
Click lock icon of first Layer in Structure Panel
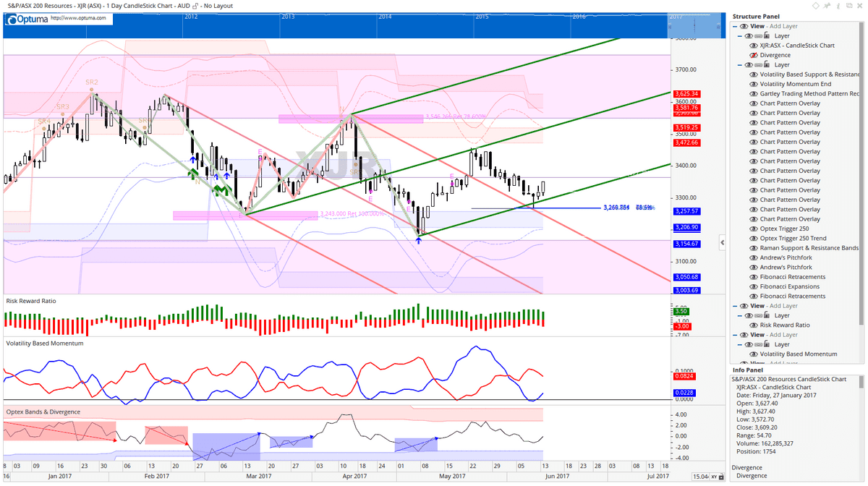tap(767, 35)
